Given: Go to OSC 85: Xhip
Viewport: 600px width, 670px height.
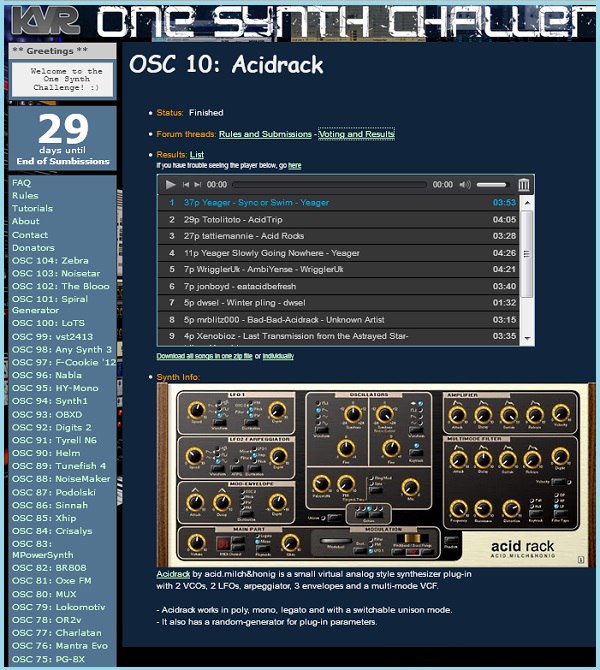Looking at the screenshot, I should tap(44, 518).
